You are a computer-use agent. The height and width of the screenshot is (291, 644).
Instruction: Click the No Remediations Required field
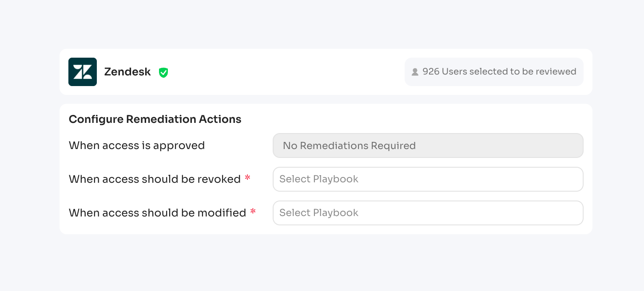pyautogui.click(x=428, y=145)
